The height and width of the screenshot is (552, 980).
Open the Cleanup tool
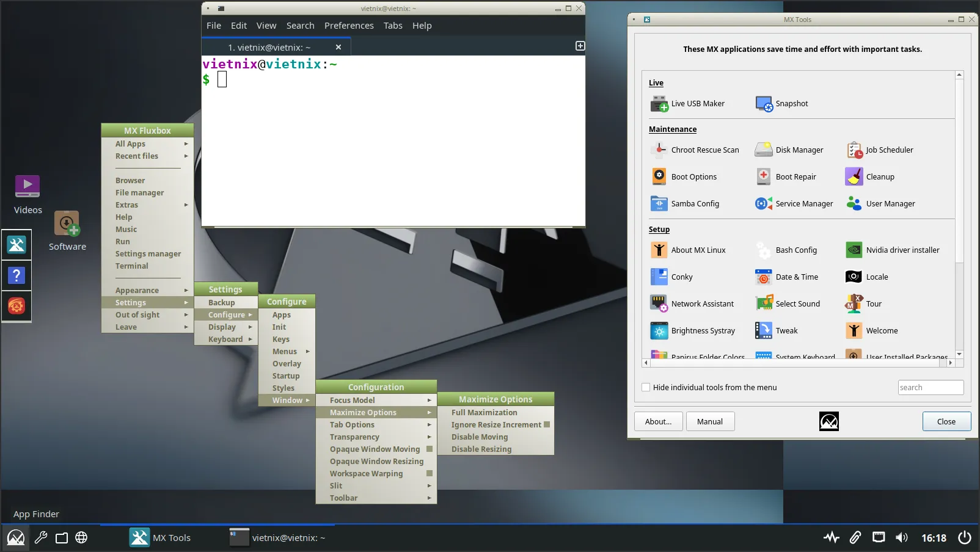tap(870, 177)
